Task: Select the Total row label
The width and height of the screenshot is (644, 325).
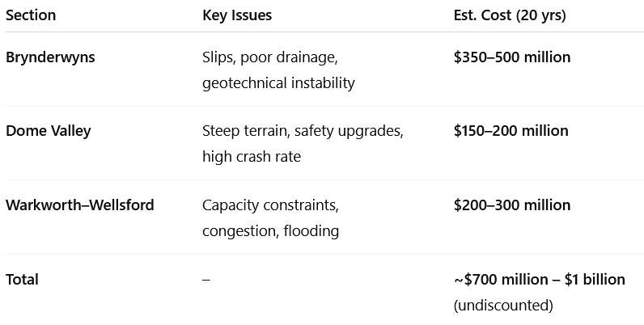Action: (x=22, y=280)
